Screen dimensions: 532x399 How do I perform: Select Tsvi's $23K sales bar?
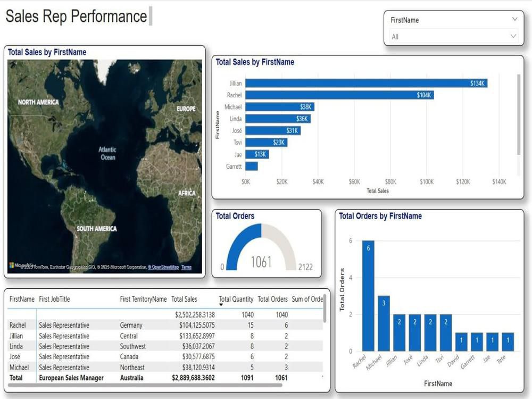point(267,143)
